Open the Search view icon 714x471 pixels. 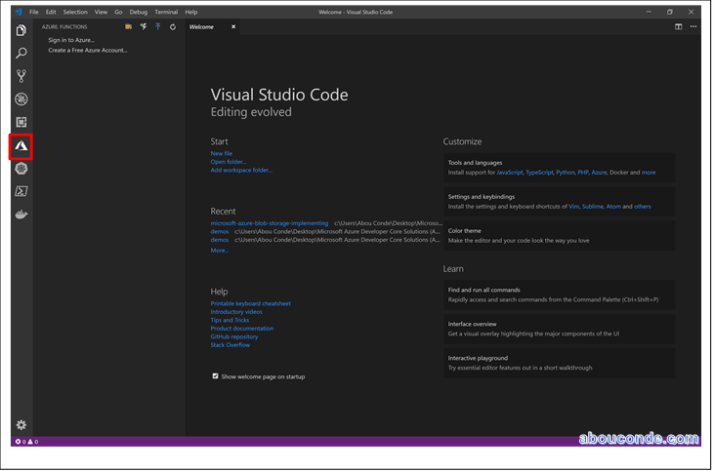[21, 53]
